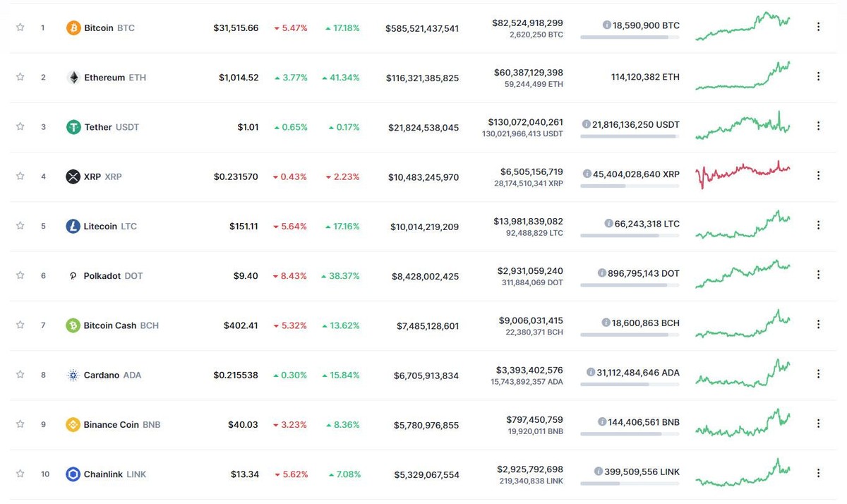This screenshot has width=847, height=504.
Task: Open the three-dot menu for Chainlink
Action: (818, 472)
